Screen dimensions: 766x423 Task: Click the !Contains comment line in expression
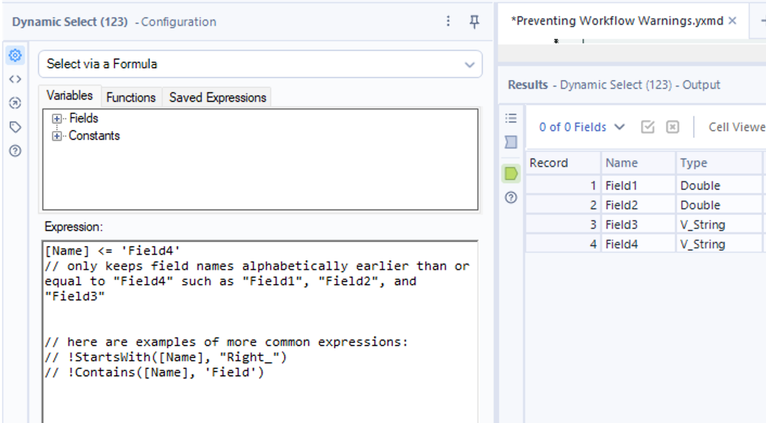click(x=154, y=372)
